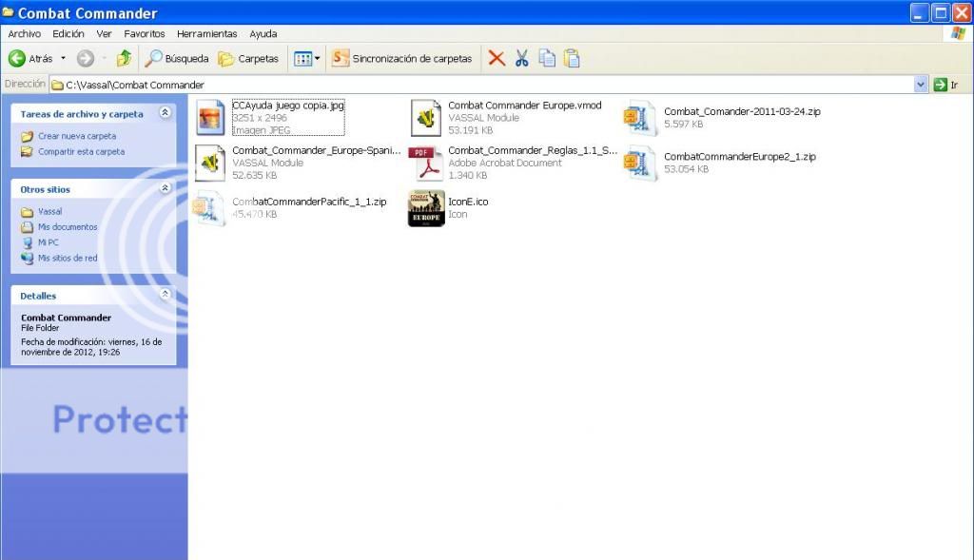Open the Edición menu

click(x=68, y=33)
